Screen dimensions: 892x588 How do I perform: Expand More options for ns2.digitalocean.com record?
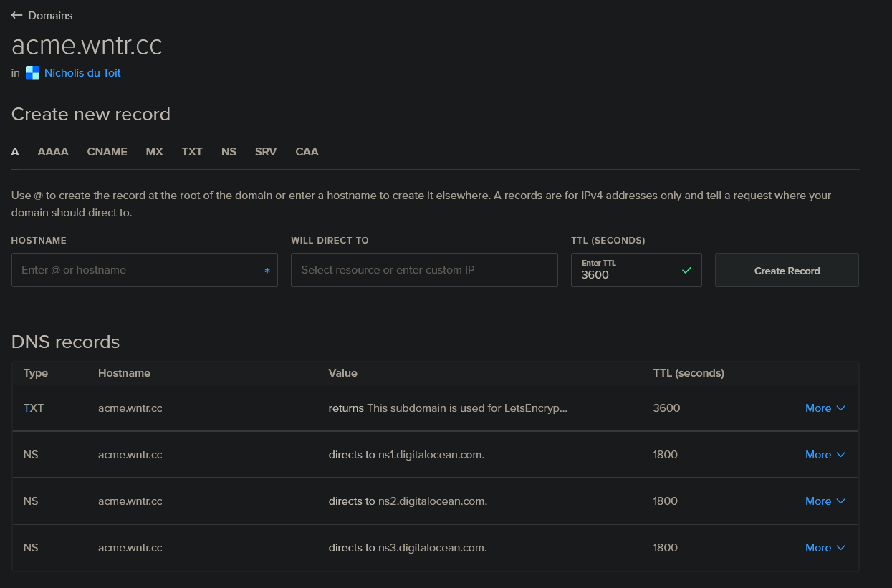825,501
